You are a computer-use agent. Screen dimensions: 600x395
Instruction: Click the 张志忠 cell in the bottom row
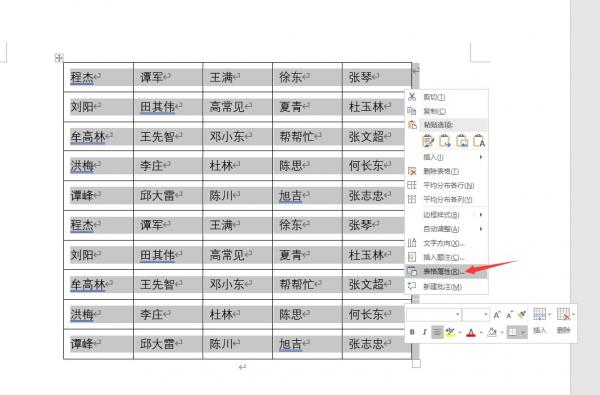tap(377, 344)
